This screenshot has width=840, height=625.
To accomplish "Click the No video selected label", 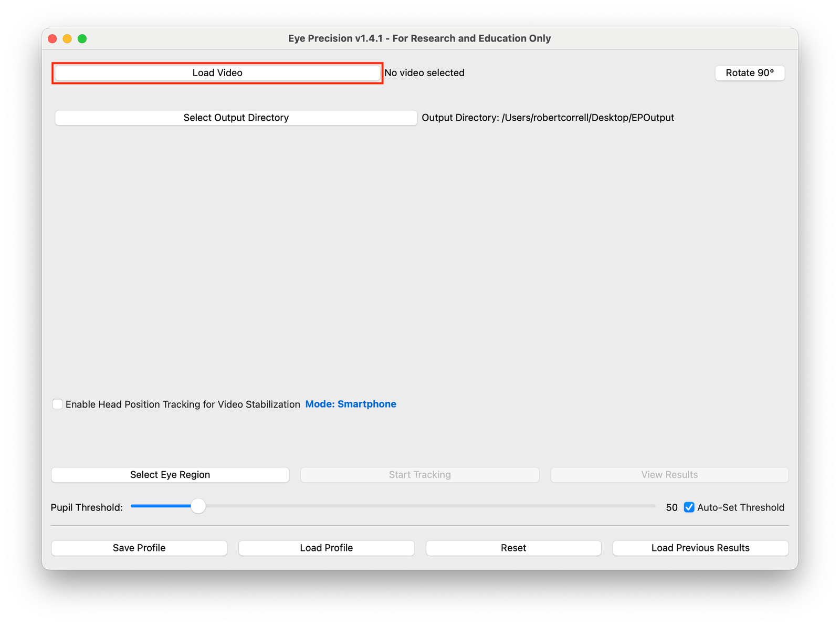I will (x=424, y=72).
